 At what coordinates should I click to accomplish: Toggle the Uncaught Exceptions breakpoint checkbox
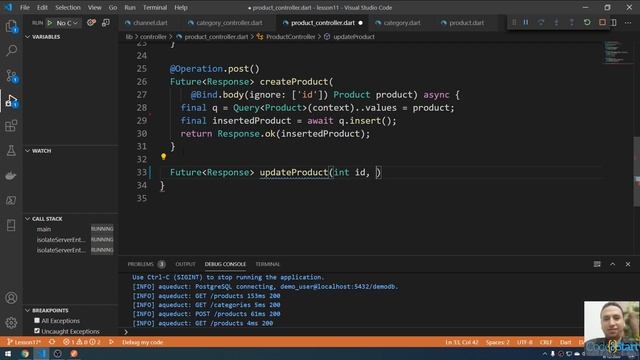tap(37, 331)
